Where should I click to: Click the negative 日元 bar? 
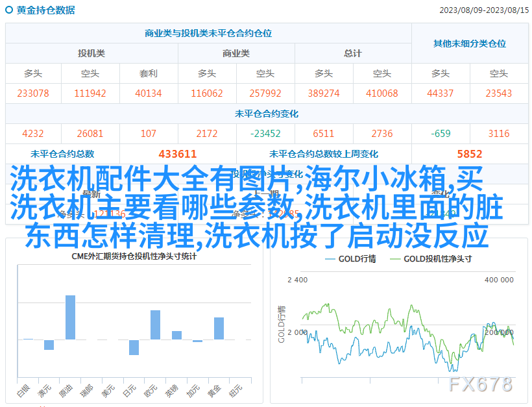(134, 347)
